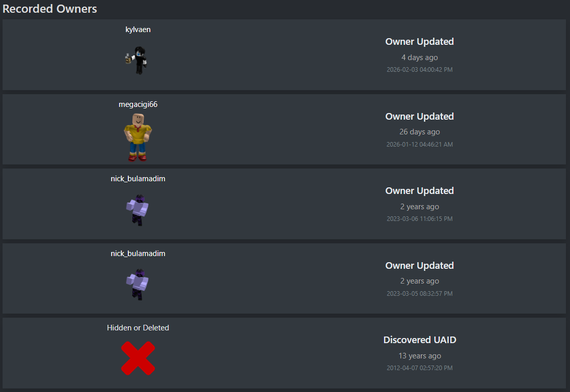
Task: Click date 2023-03-05 08:32:57 PM
Action: pyautogui.click(x=420, y=294)
